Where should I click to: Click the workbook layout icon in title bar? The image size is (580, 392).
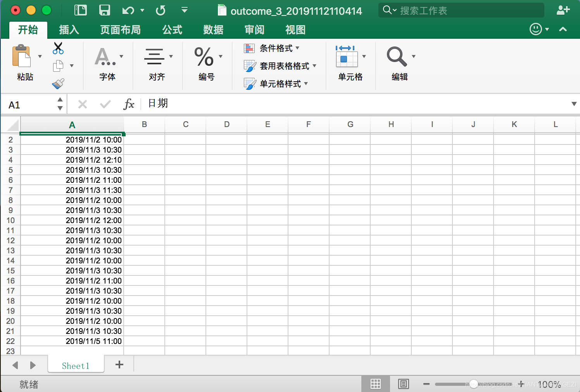80,10
